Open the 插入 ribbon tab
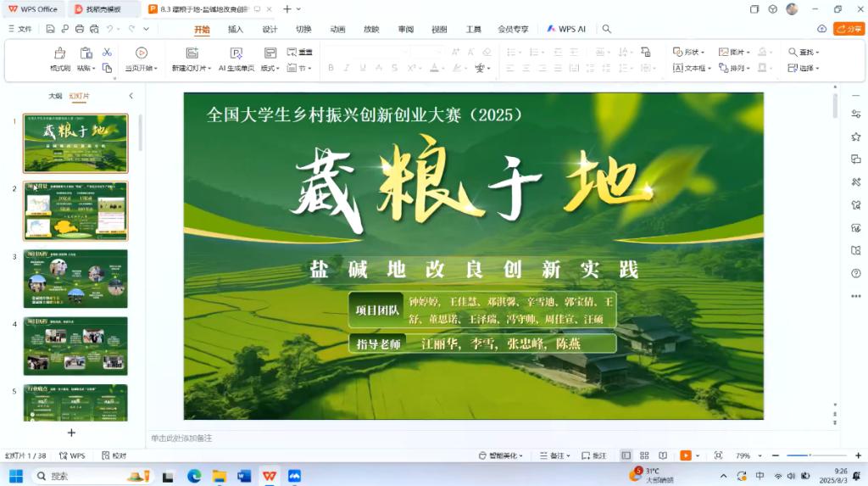This screenshot has height=486, width=868. pos(236,29)
